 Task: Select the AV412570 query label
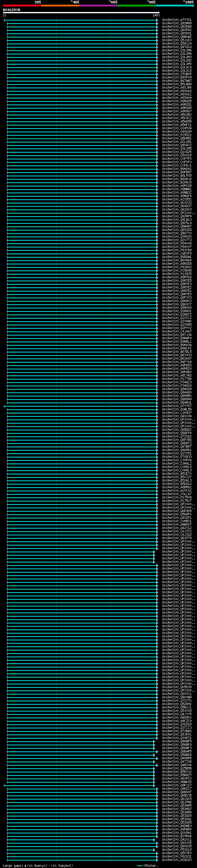point(11,10)
